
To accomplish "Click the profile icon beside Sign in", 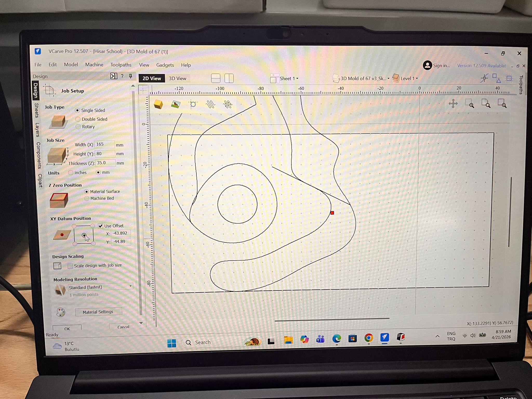I will pos(427,65).
